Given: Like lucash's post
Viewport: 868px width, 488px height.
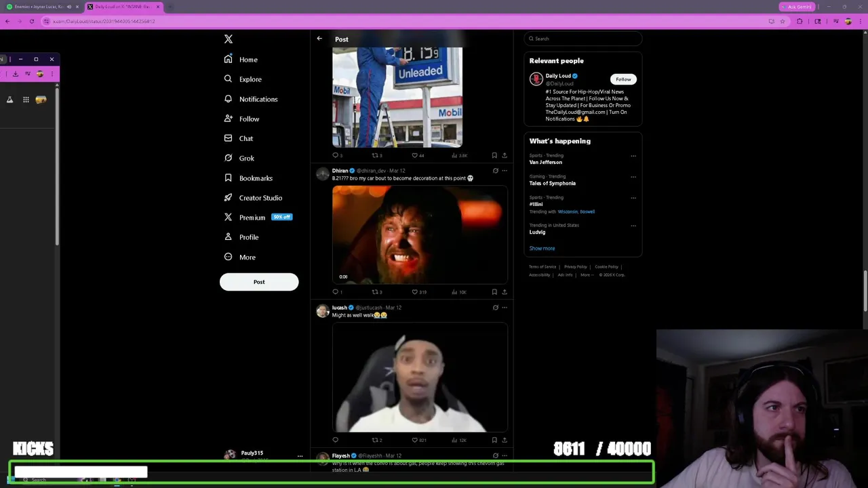Looking at the screenshot, I should pyautogui.click(x=419, y=441).
